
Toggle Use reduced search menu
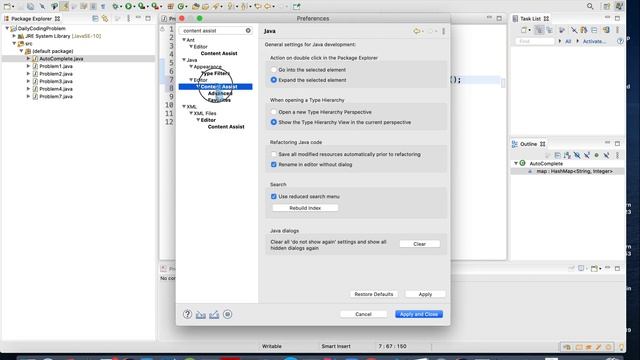(274, 196)
